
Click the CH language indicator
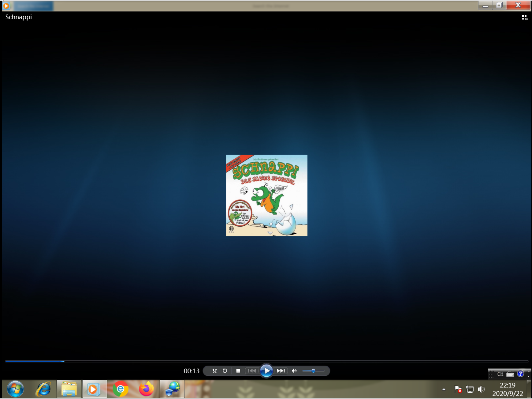pos(500,374)
